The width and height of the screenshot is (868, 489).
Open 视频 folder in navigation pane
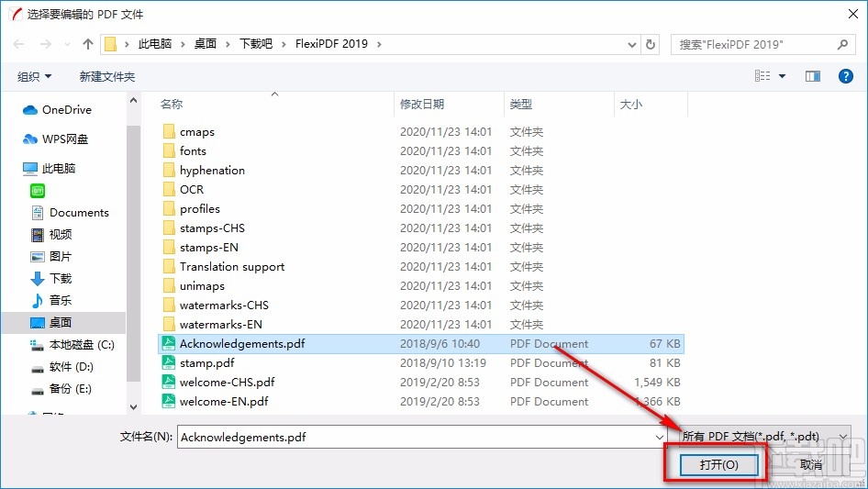coord(51,235)
